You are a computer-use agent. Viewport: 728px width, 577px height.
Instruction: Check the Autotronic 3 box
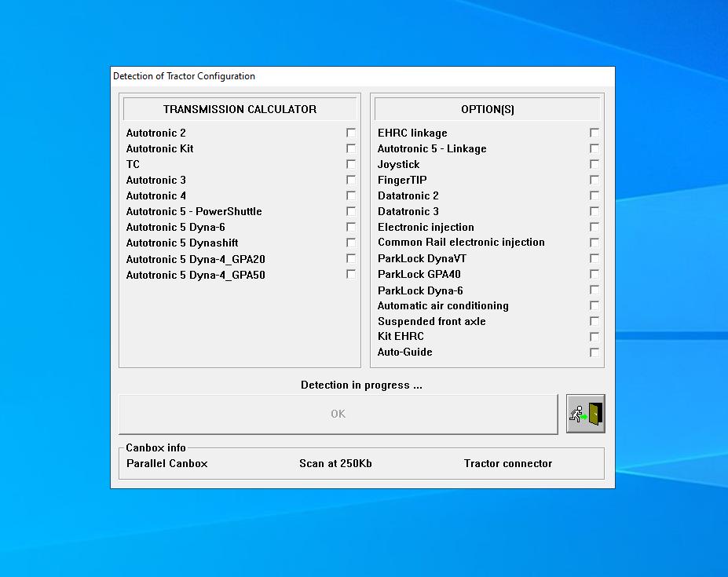(x=351, y=180)
